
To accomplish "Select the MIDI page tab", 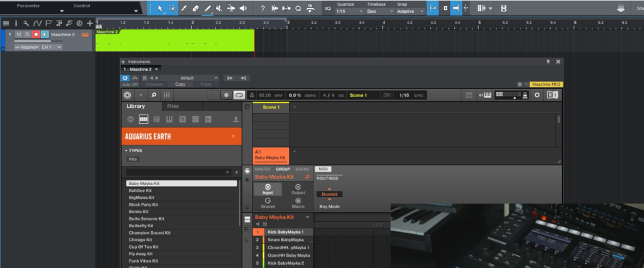I will [x=323, y=169].
